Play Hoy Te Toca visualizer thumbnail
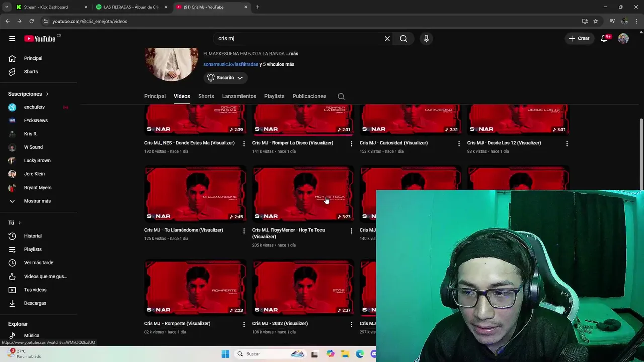 (303, 194)
